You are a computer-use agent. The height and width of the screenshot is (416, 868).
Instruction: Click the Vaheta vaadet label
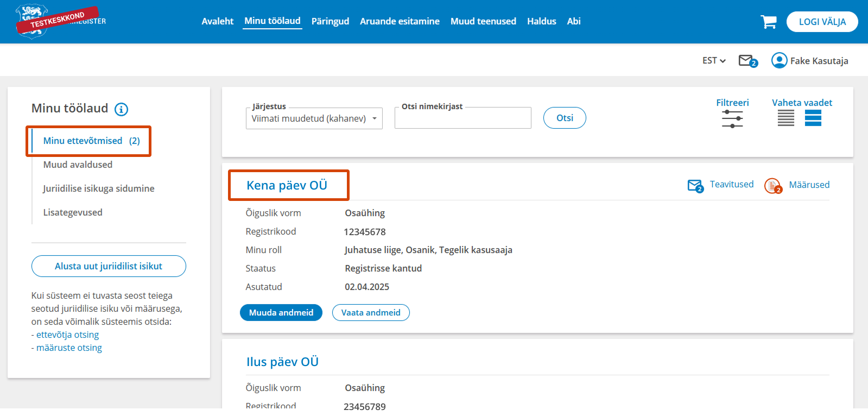click(802, 103)
